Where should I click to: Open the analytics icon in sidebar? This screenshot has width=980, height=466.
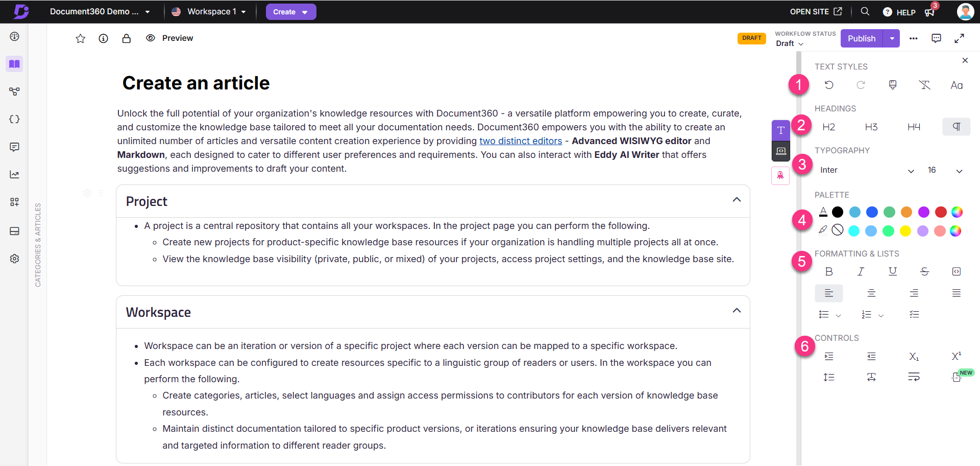[x=14, y=175]
